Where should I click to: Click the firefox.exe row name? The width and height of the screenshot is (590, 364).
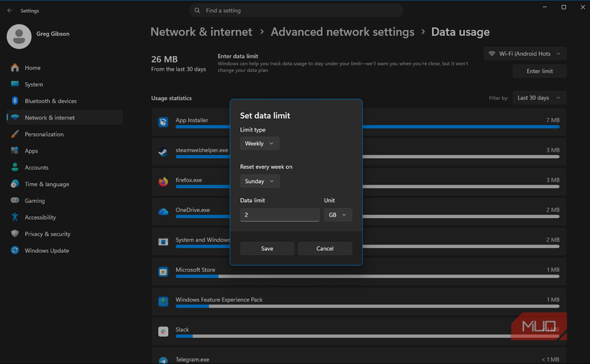(x=189, y=180)
